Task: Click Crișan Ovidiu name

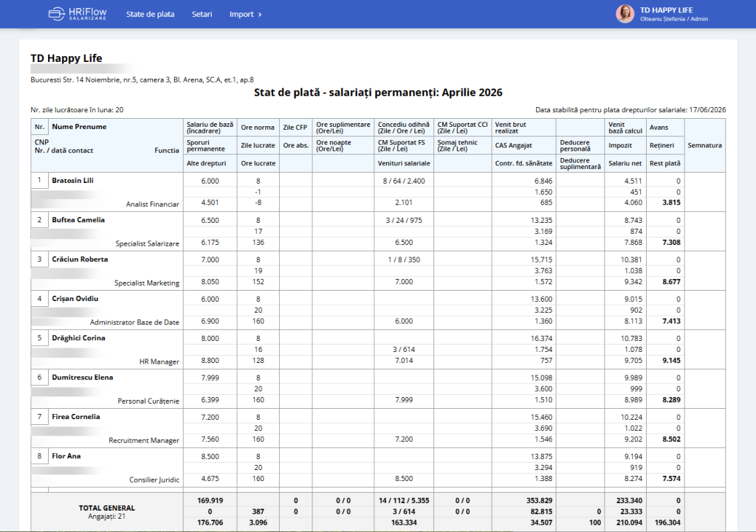Action: [x=75, y=299]
